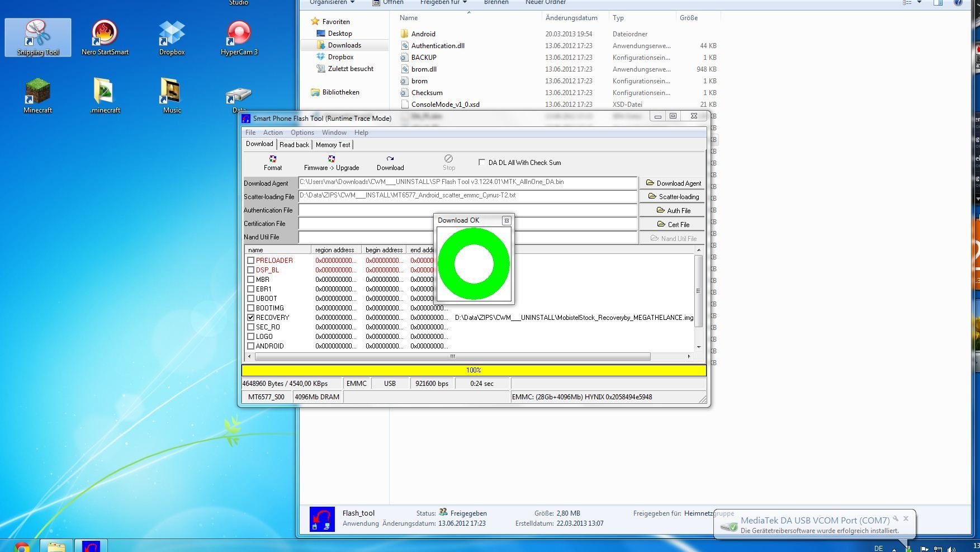Click the Download Agent path field
The height and width of the screenshot is (552, 980).
tap(467, 182)
